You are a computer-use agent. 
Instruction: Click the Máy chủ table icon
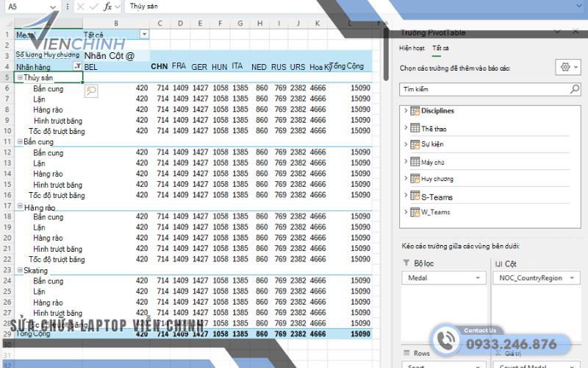tap(415, 161)
